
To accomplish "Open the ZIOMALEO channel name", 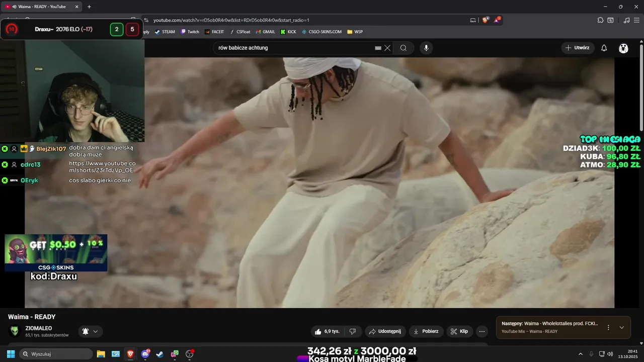I will 39,328.
